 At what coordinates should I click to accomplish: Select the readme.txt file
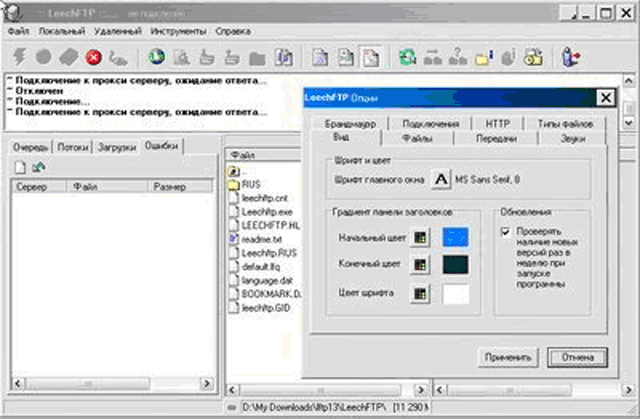point(256,239)
